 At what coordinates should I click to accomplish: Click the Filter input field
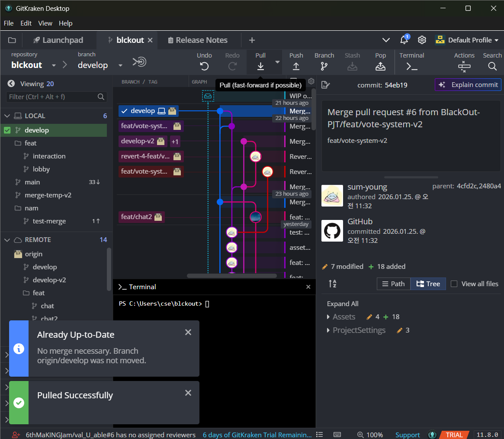click(56, 97)
